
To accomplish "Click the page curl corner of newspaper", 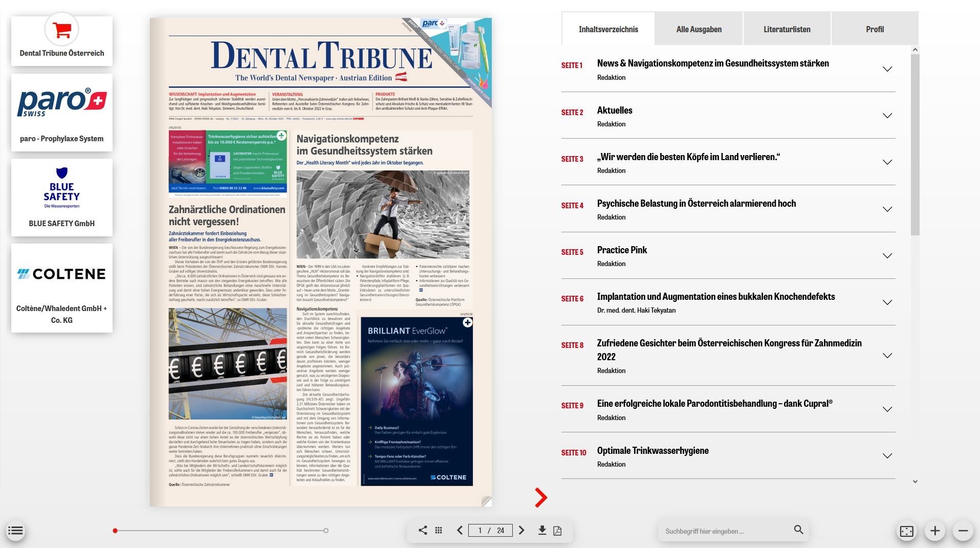I will pyautogui.click(x=486, y=501).
